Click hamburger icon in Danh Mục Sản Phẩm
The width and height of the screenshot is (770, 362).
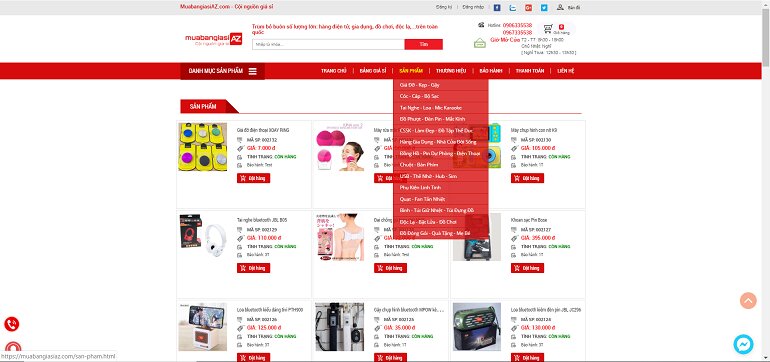point(252,71)
